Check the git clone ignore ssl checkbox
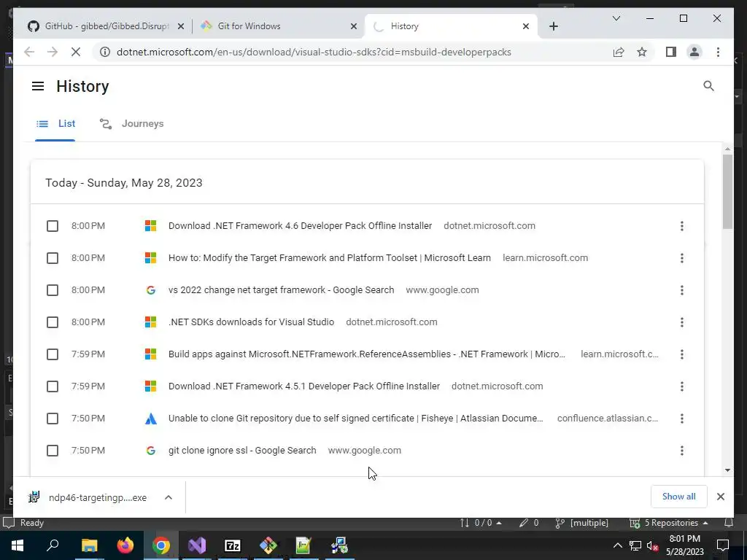747x560 pixels. [x=53, y=451]
